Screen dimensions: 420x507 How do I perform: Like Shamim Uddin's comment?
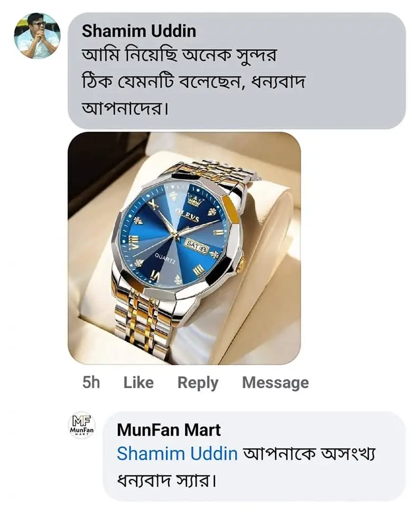point(138,382)
